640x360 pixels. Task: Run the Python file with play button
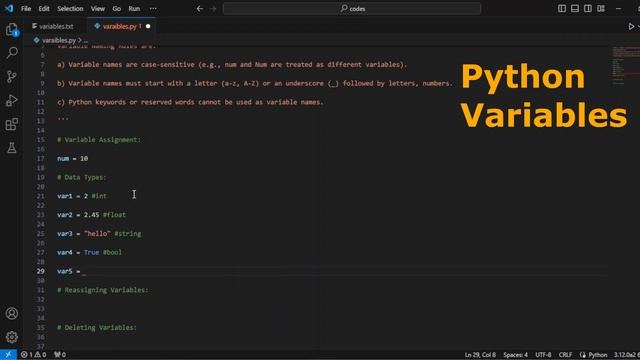[631, 27]
